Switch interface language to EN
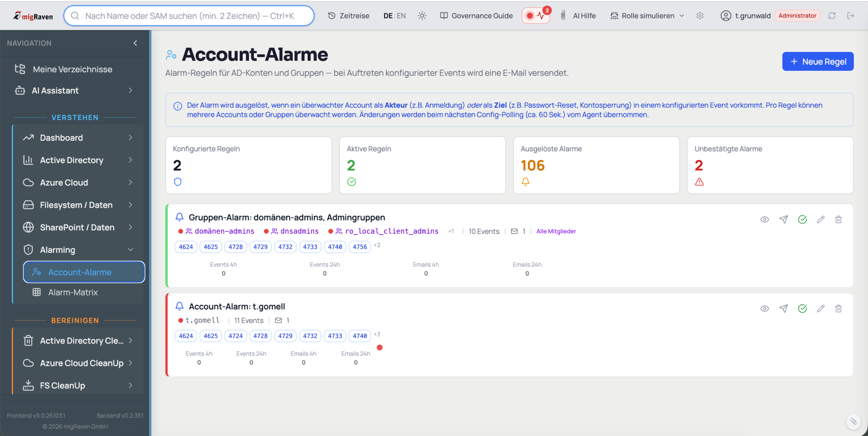The image size is (868, 436). 401,16
